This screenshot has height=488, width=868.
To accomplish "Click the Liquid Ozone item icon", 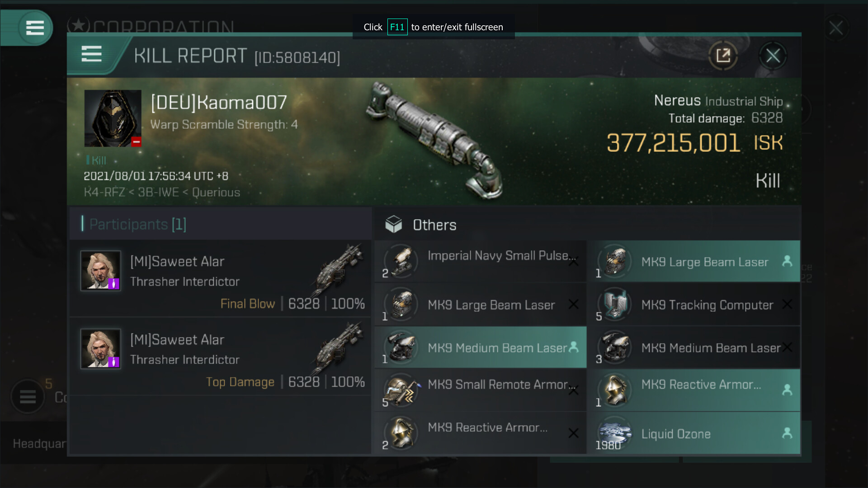I will (x=614, y=433).
